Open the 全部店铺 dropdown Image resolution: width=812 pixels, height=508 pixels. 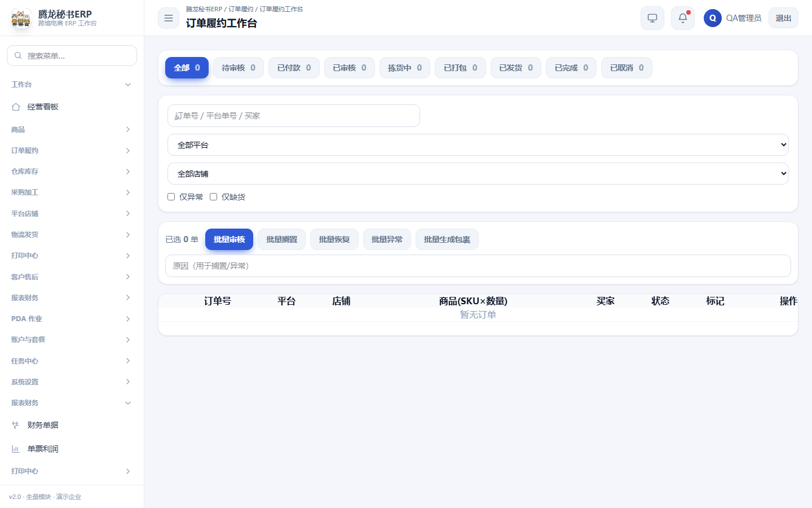pyautogui.click(x=478, y=174)
